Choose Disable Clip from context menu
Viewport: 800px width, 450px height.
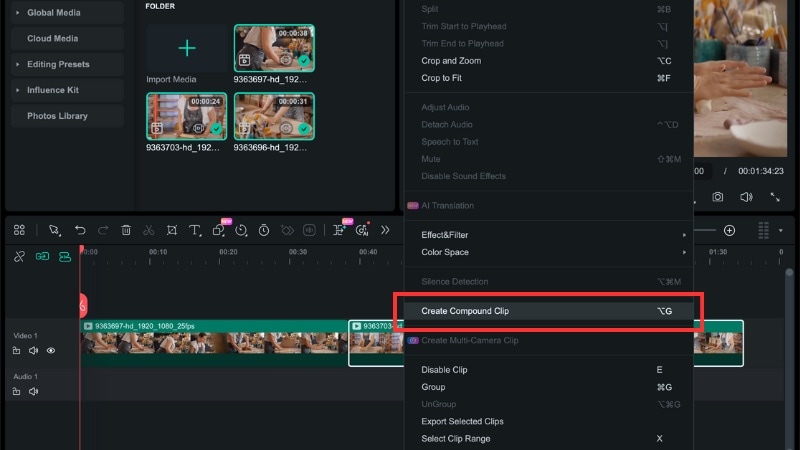pos(548,369)
